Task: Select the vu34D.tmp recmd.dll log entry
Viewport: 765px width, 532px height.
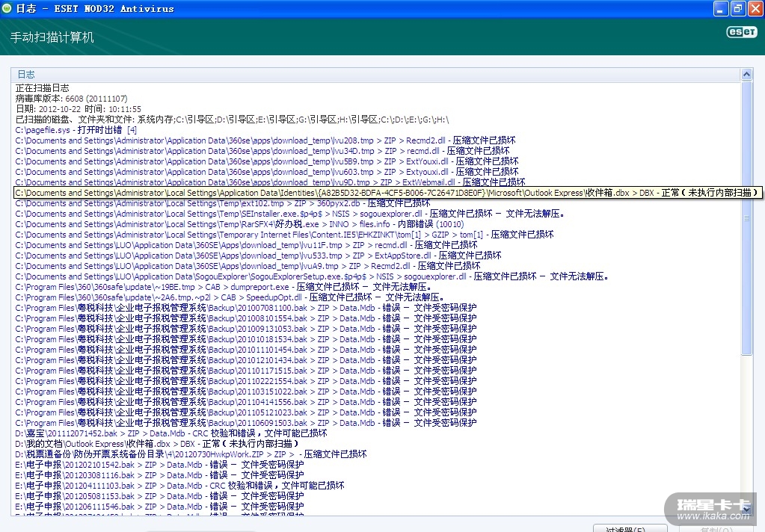Action: [x=262, y=151]
